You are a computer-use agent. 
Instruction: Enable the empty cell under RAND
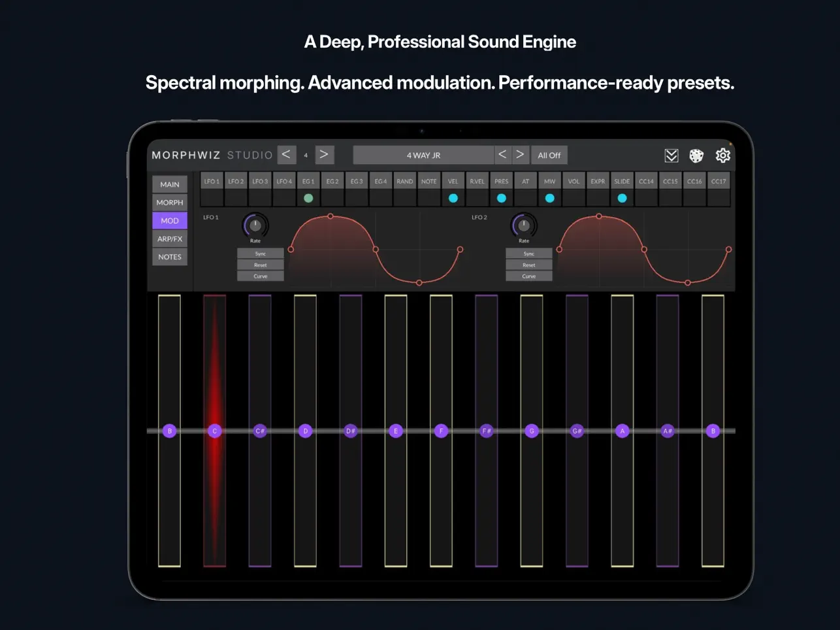[x=405, y=198]
